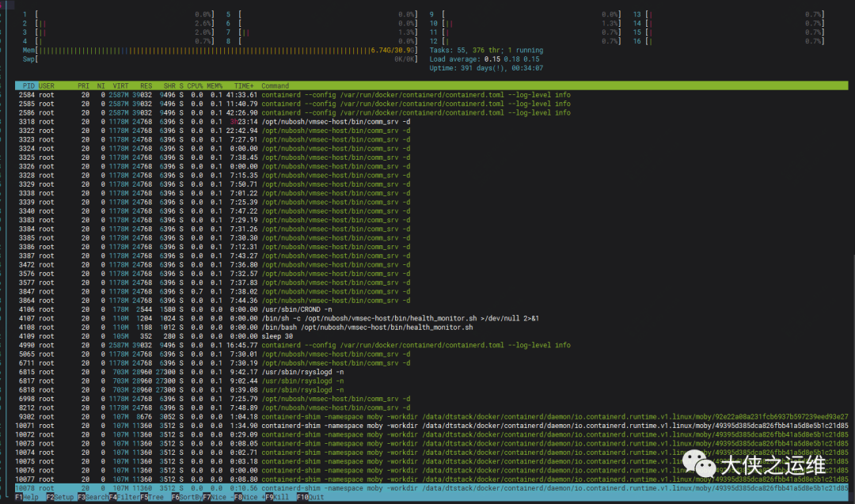Open F2 Setup in the footer
The height and width of the screenshot is (504, 855).
click(x=61, y=498)
